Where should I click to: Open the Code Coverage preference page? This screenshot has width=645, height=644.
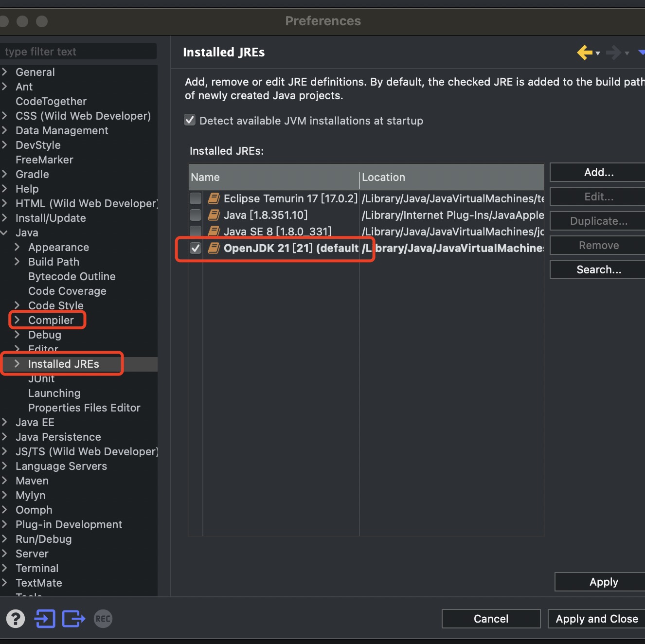67,291
